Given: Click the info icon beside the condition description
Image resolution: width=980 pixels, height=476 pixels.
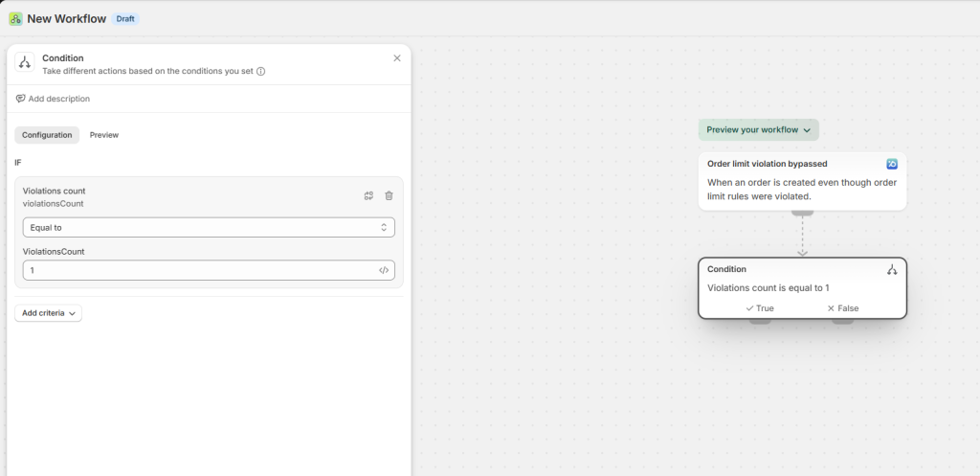Looking at the screenshot, I should click(260, 71).
